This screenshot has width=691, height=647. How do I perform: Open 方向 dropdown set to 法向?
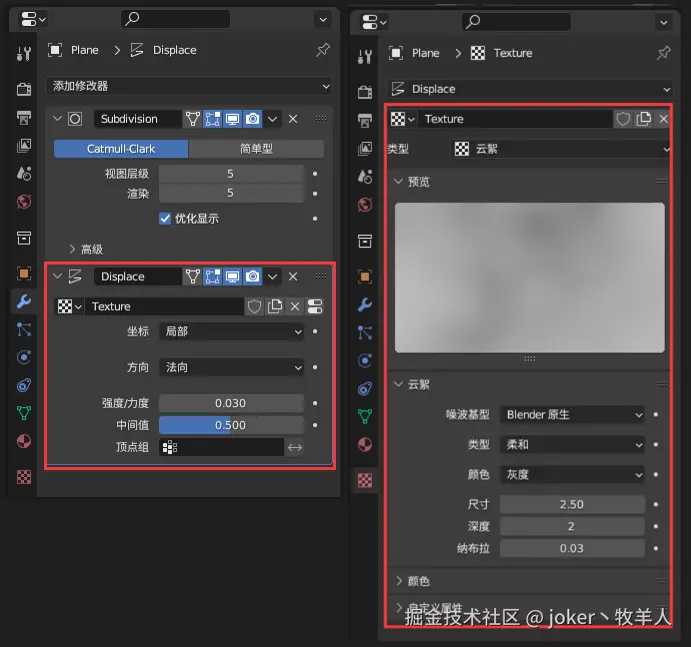[231, 367]
